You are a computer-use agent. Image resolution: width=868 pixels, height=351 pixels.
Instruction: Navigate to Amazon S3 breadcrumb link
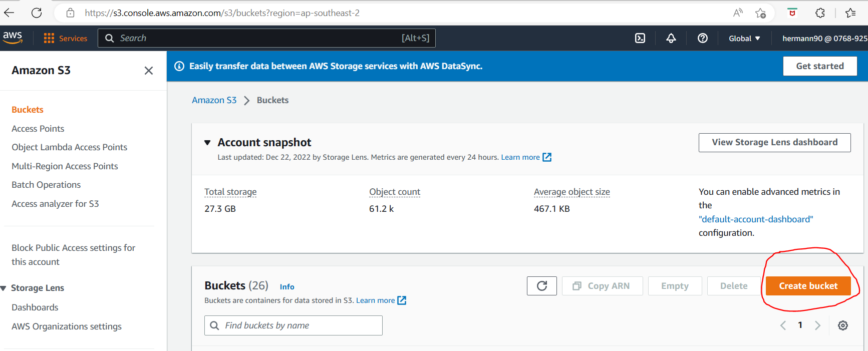click(214, 100)
